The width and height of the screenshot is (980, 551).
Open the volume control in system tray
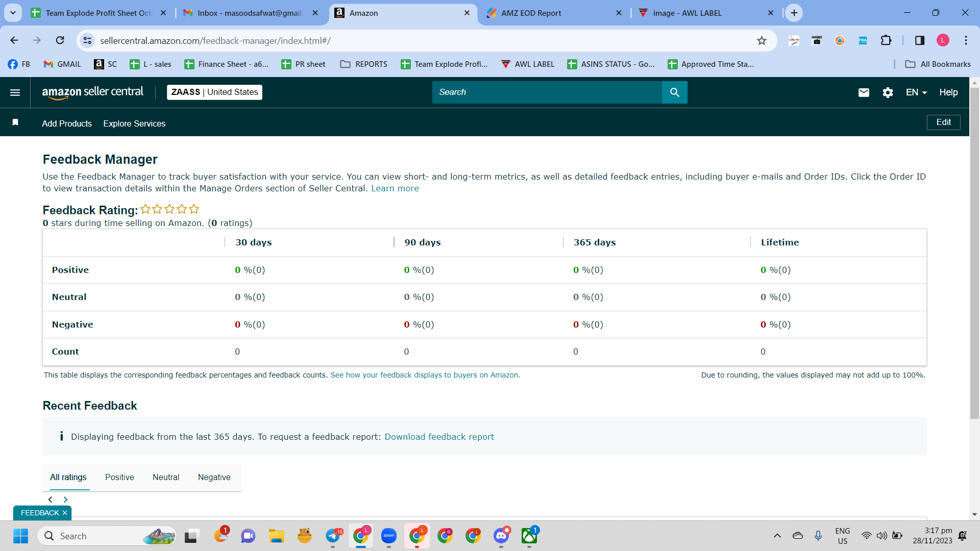[881, 536]
